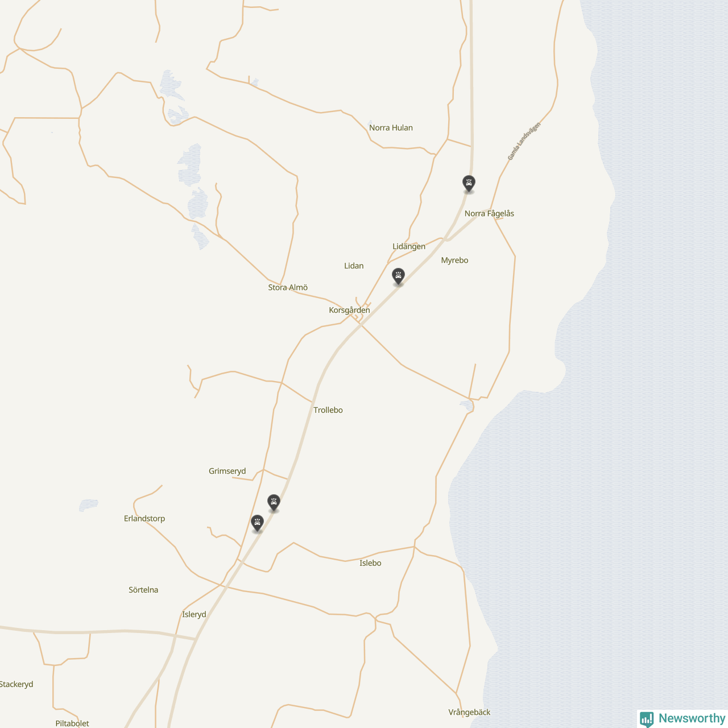Screen dimensions: 728x728
Task: Open the Newsworthy logo link
Action: (x=683, y=719)
